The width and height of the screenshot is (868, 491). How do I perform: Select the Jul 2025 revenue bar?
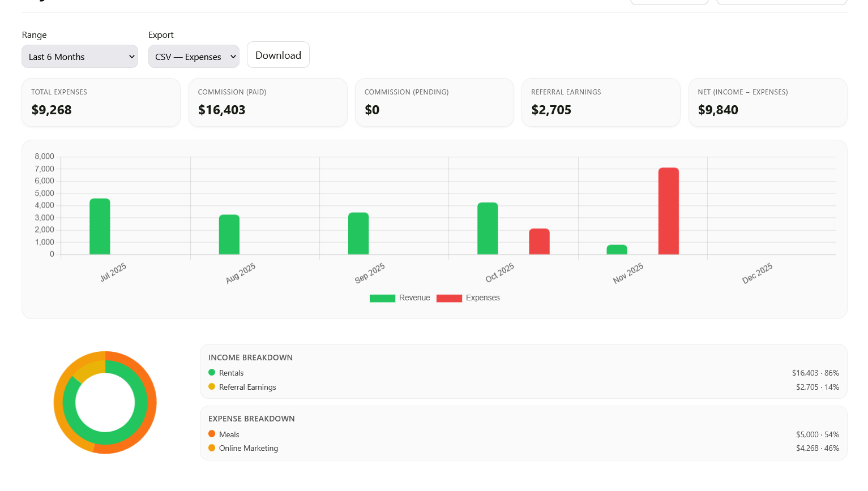[100, 226]
